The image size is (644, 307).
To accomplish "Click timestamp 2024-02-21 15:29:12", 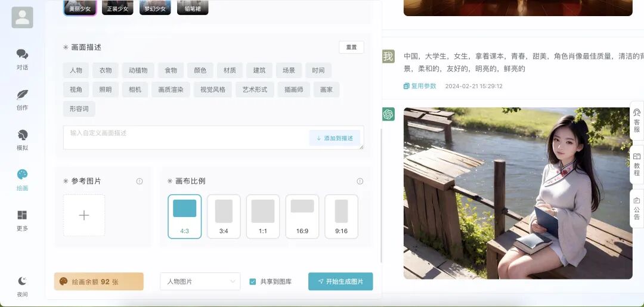I will tap(473, 86).
